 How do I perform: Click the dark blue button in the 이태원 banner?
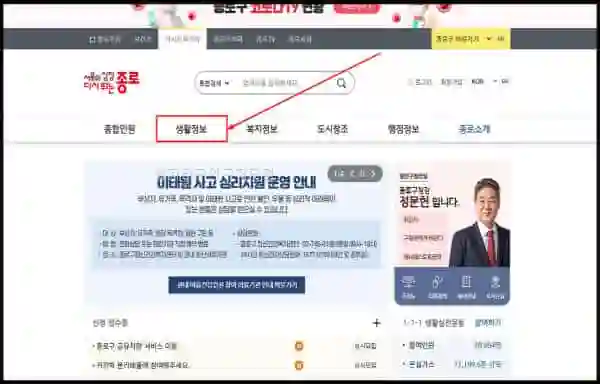pos(236,285)
